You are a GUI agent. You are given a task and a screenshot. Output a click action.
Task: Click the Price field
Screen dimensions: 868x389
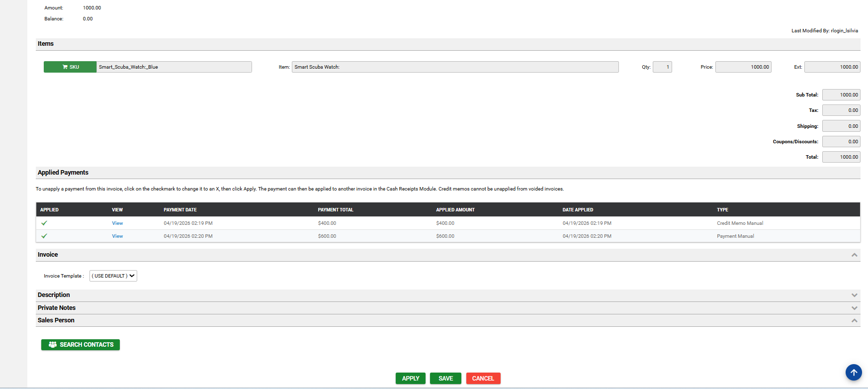743,67
